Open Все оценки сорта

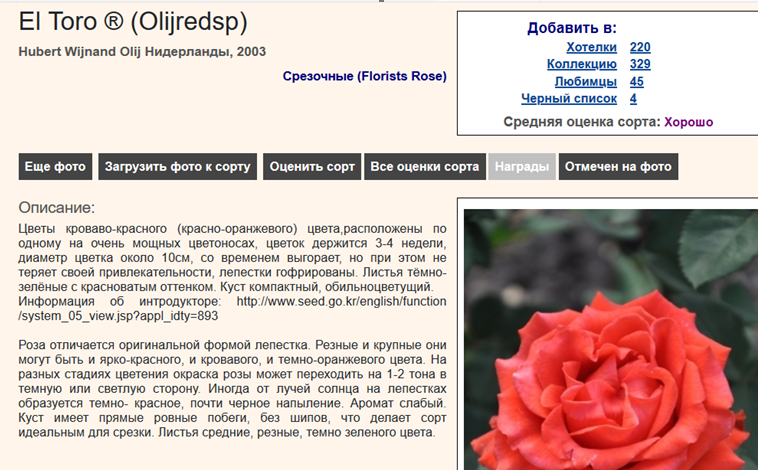coord(424,167)
